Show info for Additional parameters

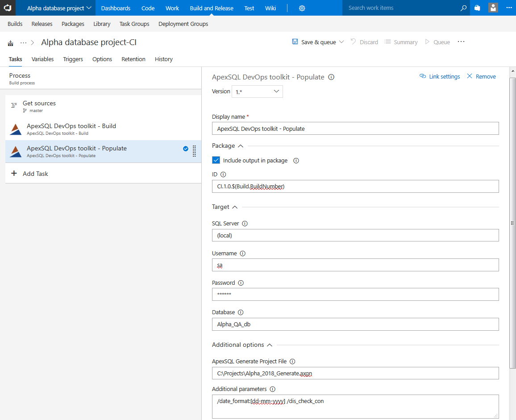point(272,389)
